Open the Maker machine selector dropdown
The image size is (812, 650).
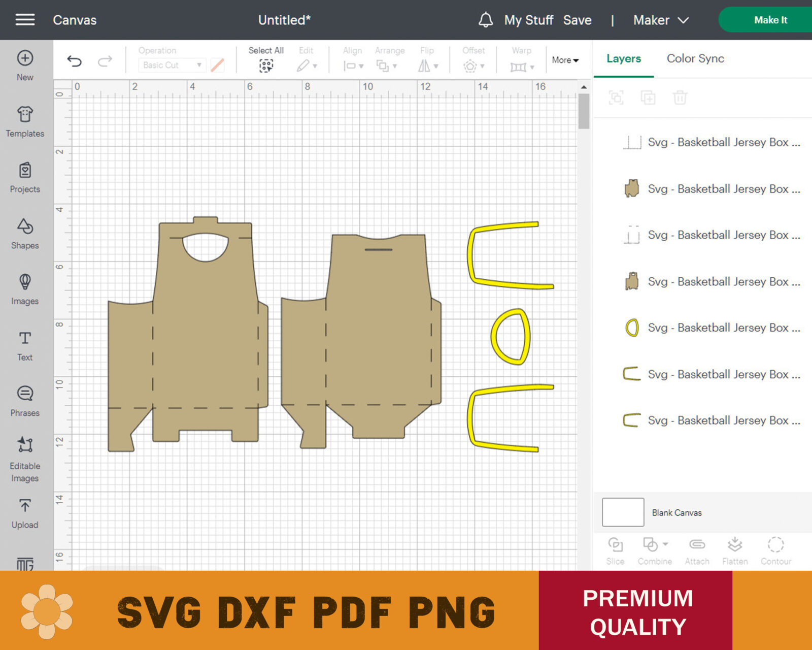click(x=661, y=20)
